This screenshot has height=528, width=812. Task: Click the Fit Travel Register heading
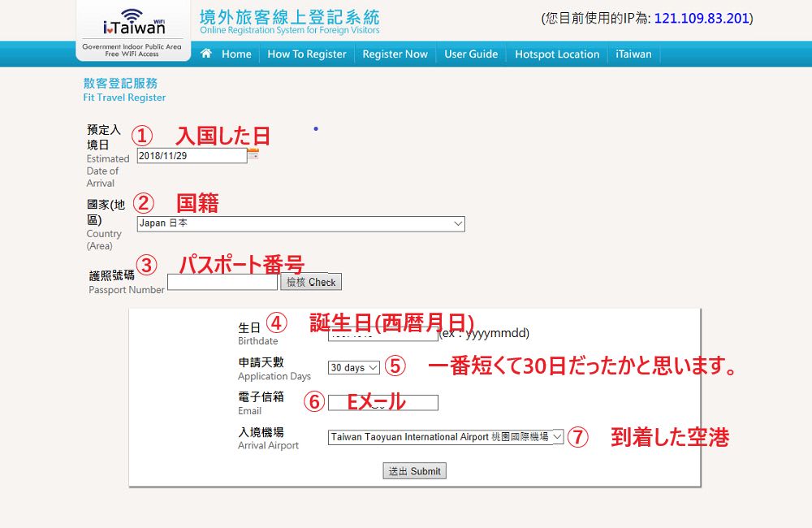point(124,97)
